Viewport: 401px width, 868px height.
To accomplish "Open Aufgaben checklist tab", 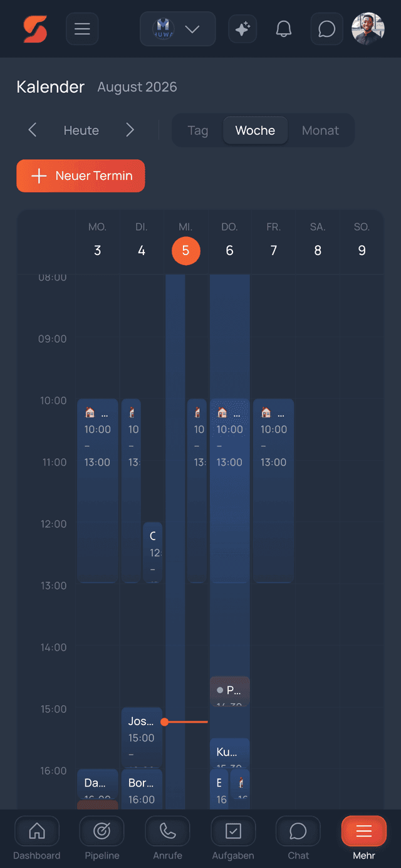I will 233,839.
